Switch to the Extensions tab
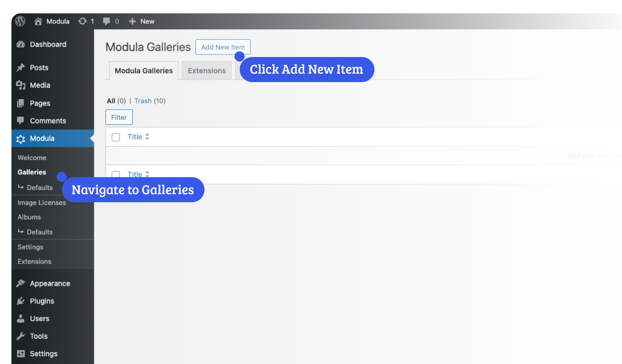This screenshot has height=364, width=622. click(x=207, y=71)
